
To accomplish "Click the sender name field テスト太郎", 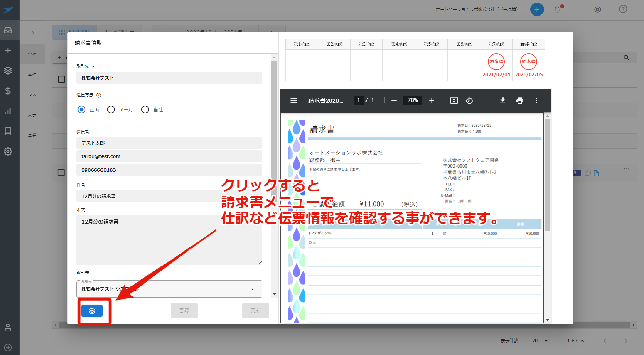I will (169, 143).
